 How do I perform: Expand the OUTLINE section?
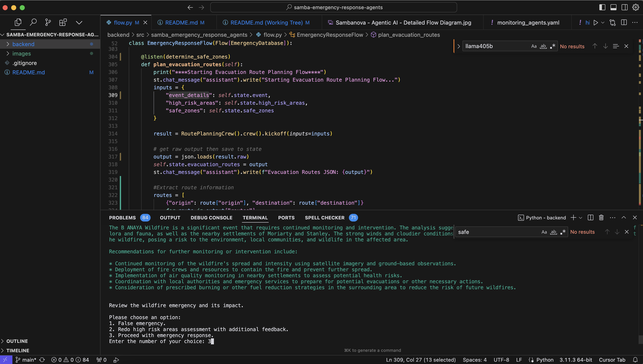17,341
